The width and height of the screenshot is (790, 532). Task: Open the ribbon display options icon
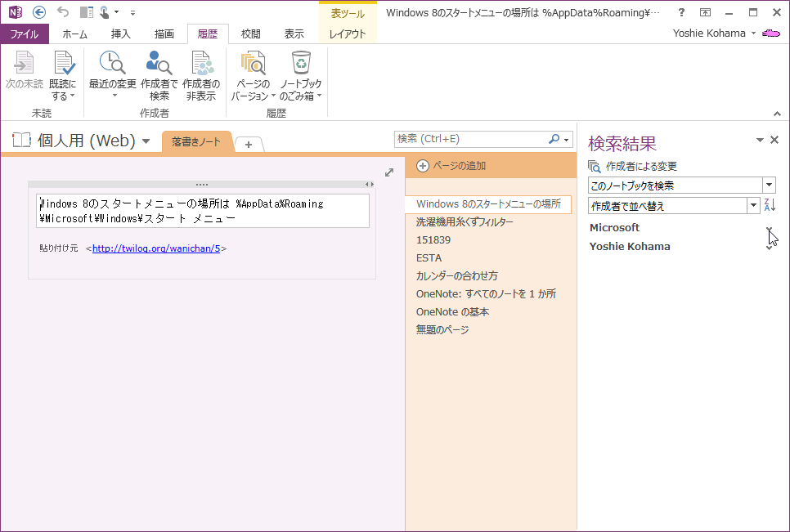[x=705, y=12]
